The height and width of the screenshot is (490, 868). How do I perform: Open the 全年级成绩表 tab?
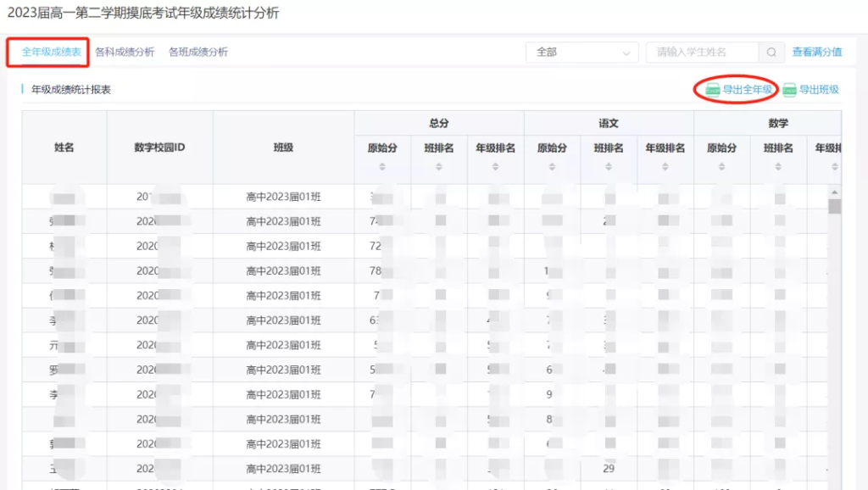tap(51, 52)
